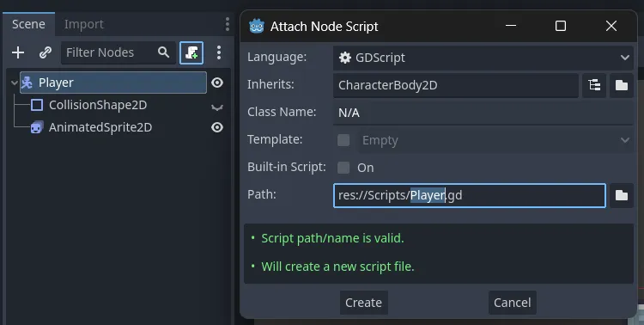This screenshot has height=325, width=644.
Task: Close the Attach Node Script dialog
Action: (x=611, y=26)
